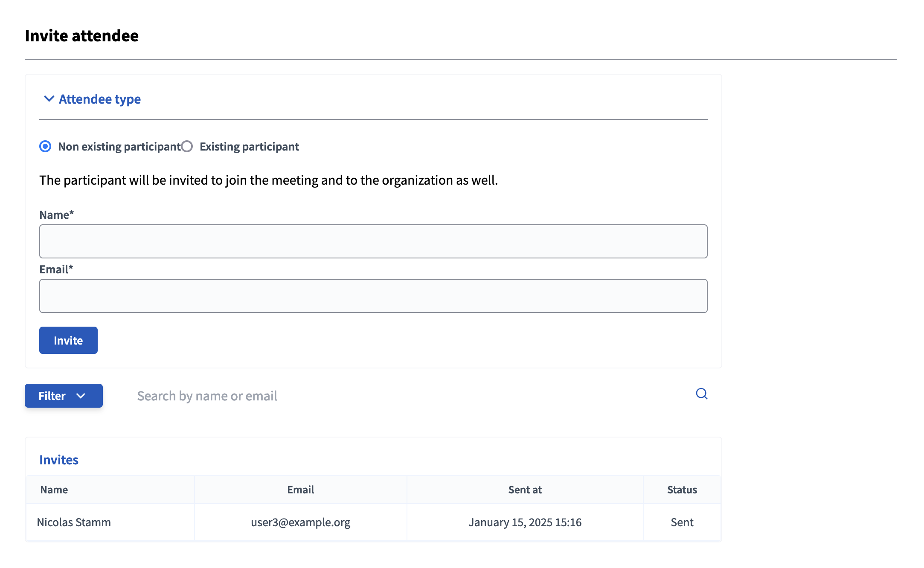Click the Email input field
Screen dimensions: 924x568
coord(373,296)
